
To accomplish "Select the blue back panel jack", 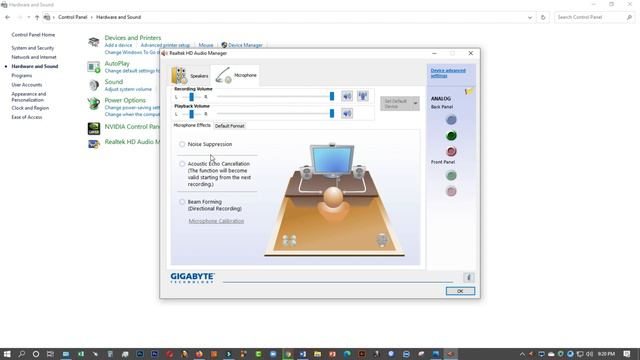I will point(451,120).
